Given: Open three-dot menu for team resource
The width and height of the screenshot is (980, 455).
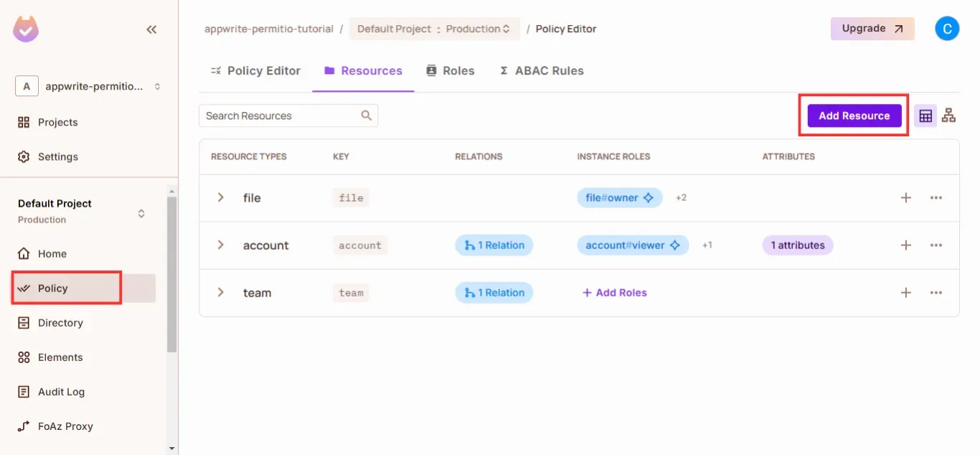Looking at the screenshot, I should (936, 292).
